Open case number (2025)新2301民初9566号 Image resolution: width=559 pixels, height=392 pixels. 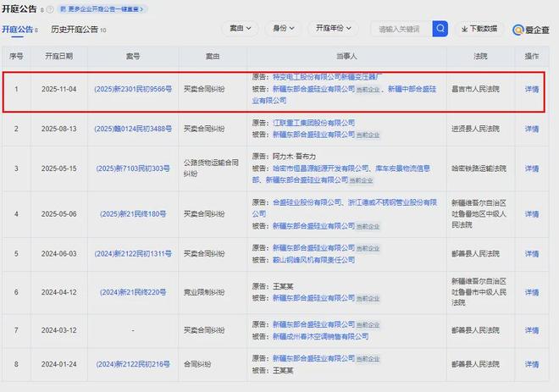[133, 89]
